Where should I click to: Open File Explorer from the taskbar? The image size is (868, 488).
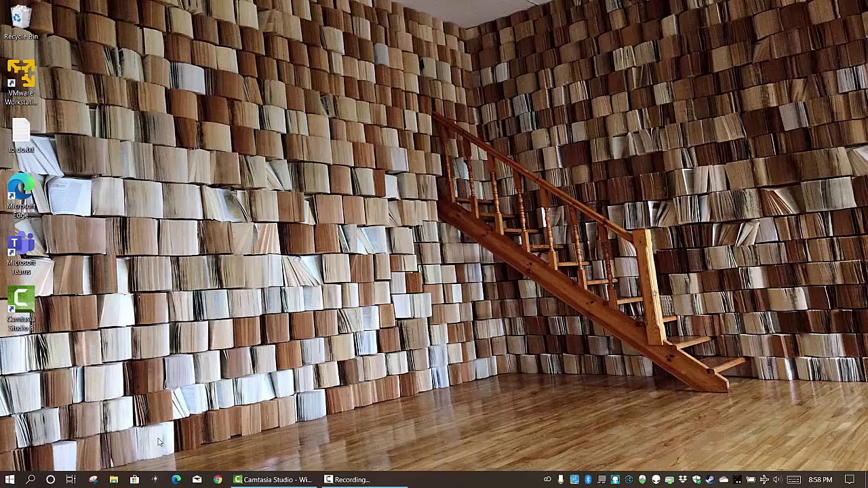pos(113,479)
